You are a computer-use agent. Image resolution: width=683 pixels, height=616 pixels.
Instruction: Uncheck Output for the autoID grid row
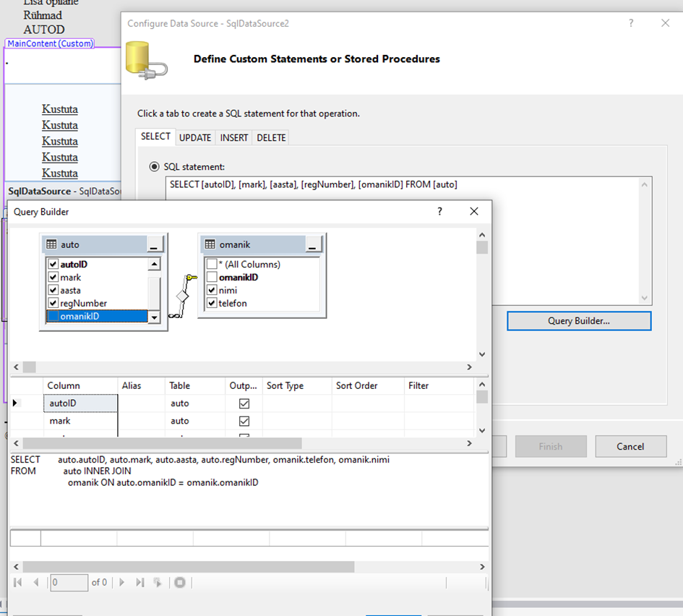[x=244, y=403]
